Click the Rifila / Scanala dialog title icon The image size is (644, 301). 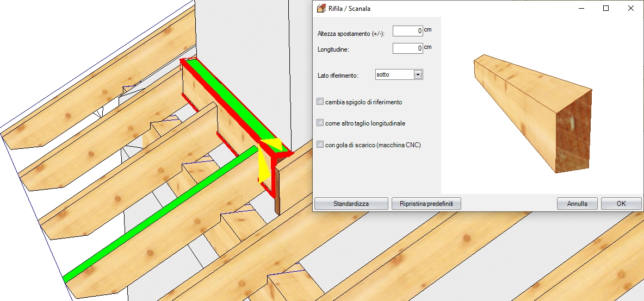point(321,9)
